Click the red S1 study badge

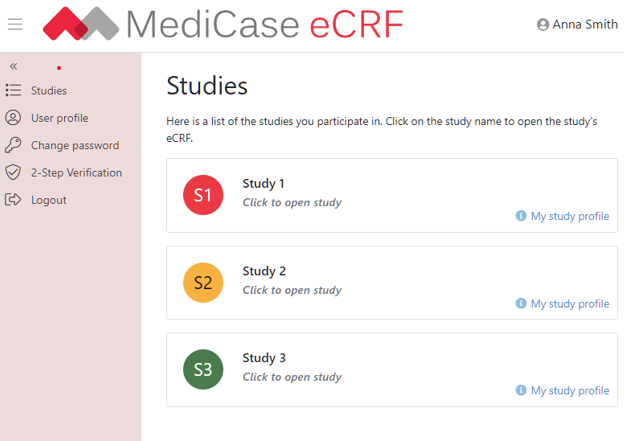click(203, 195)
